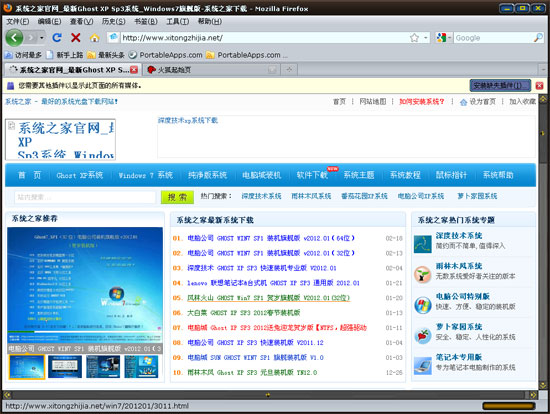
Task: Open the 新手上路 bookmark
Action: click(x=65, y=55)
